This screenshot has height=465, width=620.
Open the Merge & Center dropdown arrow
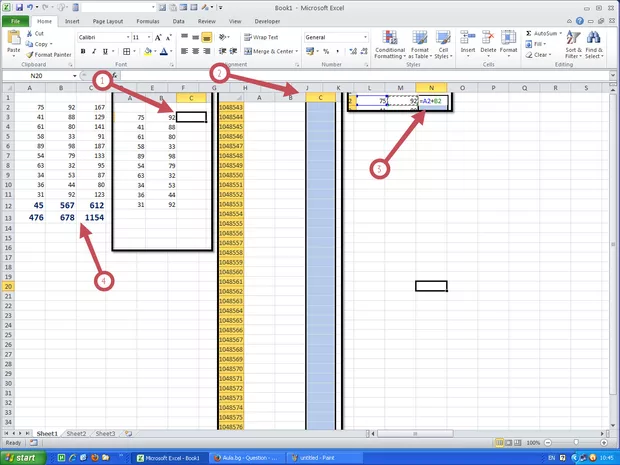[x=297, y=51]
